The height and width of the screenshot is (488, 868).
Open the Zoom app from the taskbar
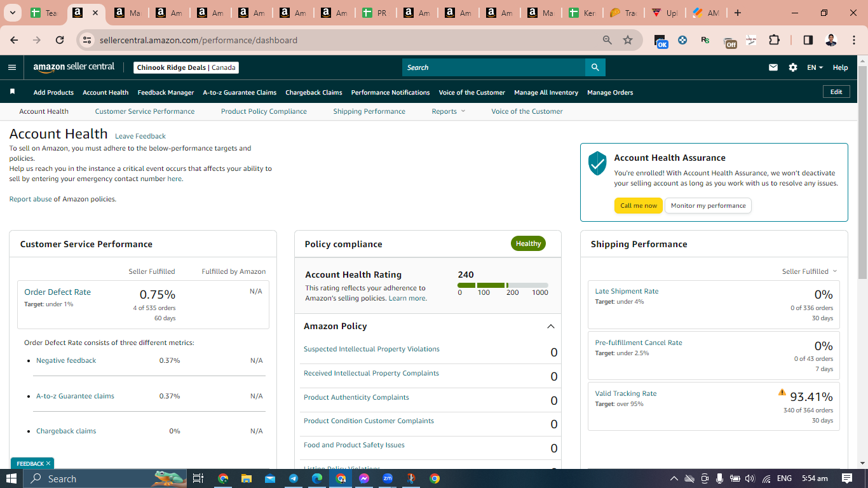click(388, 478)
